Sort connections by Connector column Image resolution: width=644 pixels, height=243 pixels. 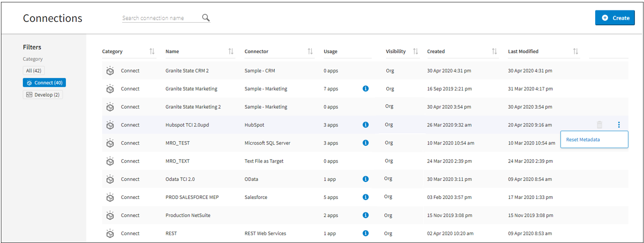point(310,51)
